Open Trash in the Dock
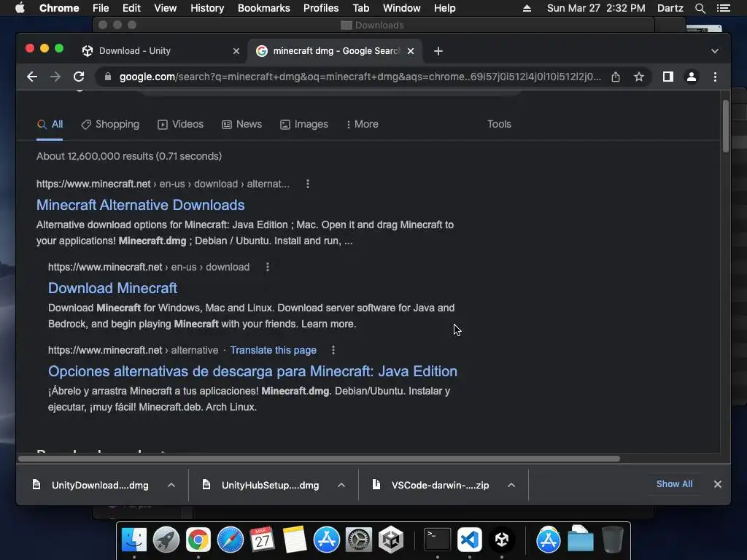This screenshot has height=560, width=747. (613, 540)
